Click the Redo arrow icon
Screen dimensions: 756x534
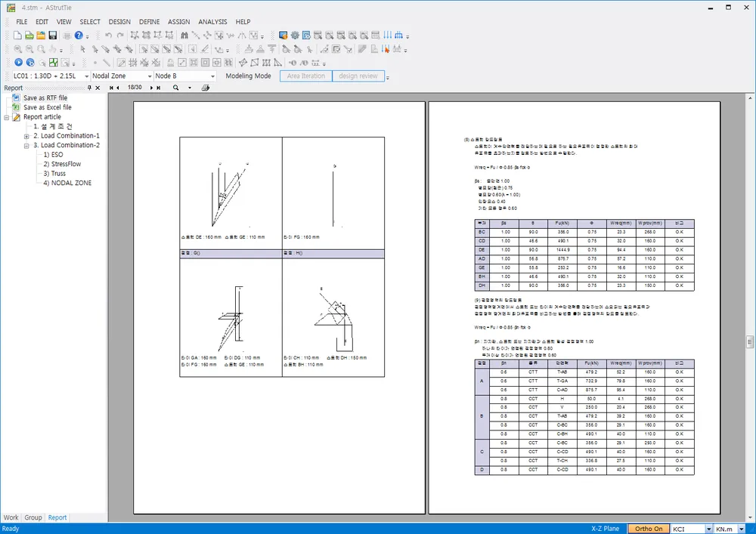[x=120, y=35]
